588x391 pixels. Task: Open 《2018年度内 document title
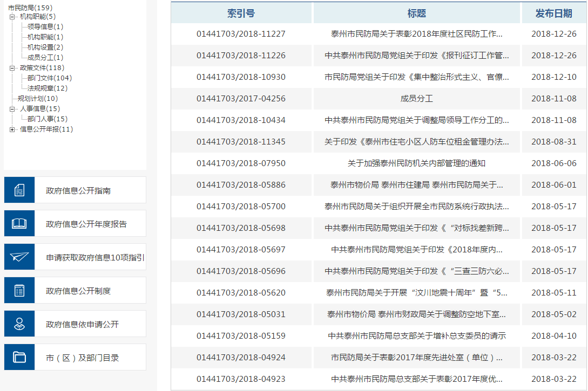[417, 249]
